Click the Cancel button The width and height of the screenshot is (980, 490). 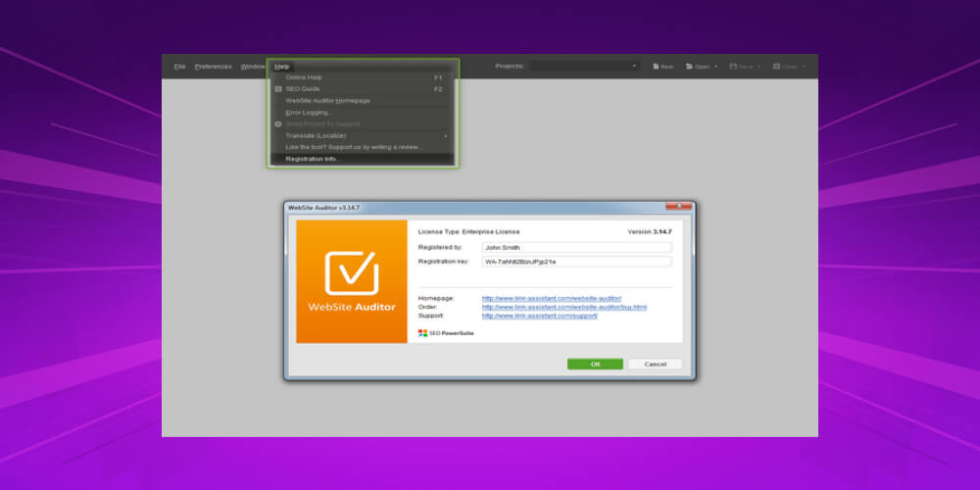tap(655, 364)
